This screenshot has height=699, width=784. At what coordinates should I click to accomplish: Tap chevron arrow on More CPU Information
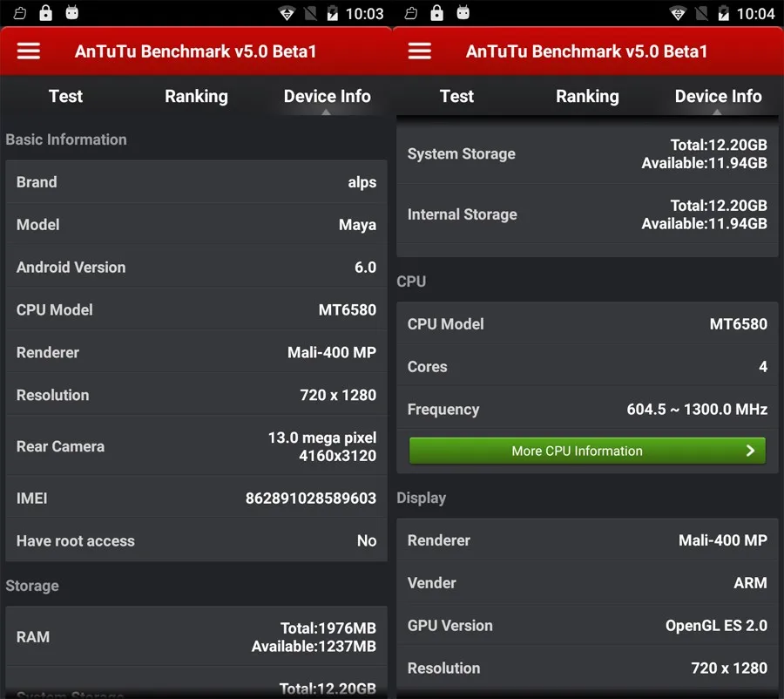[750, 451]
